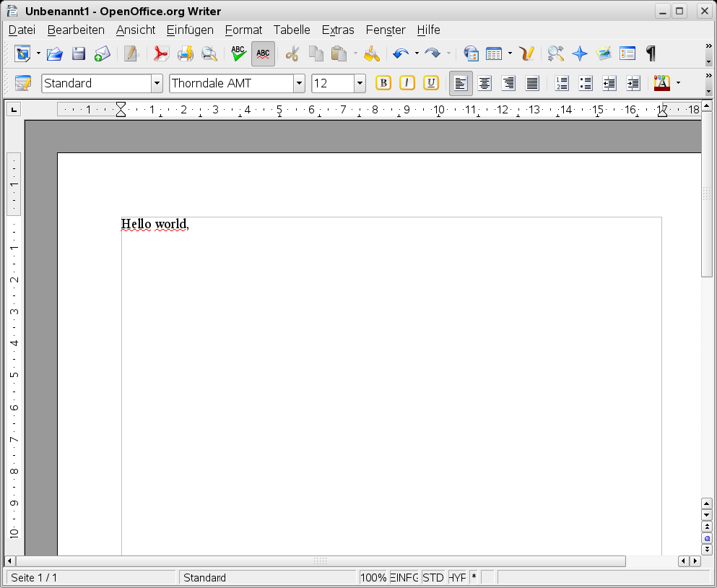Export document directly as PDF
The image size is (717, 588).
pos(160,53)
